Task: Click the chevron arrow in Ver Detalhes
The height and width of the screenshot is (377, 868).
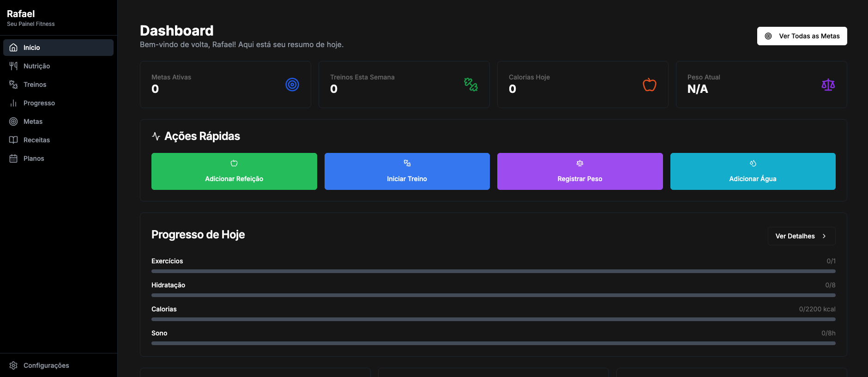Action: [x=824, y=236]
